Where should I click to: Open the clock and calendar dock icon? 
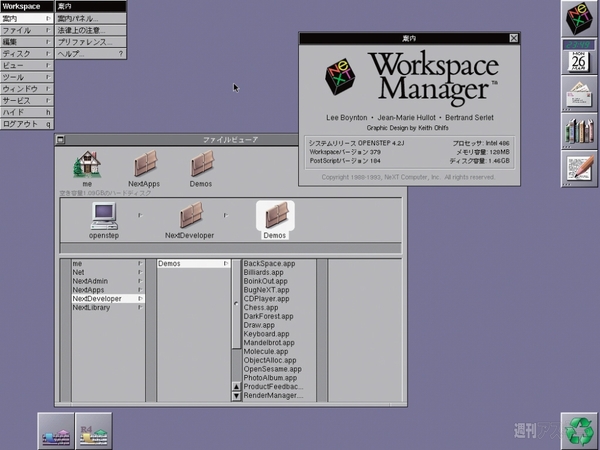coord(580,56)
